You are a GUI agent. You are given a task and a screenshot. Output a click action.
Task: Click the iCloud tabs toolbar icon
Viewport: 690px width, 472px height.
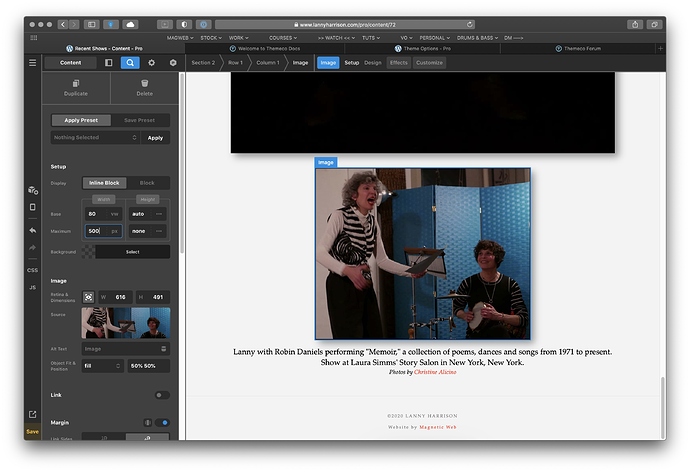point(130,25)
